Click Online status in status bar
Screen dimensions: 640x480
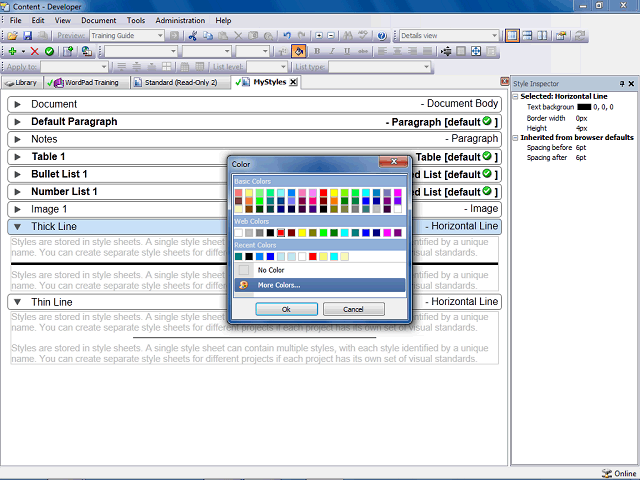tap(620, 473)
